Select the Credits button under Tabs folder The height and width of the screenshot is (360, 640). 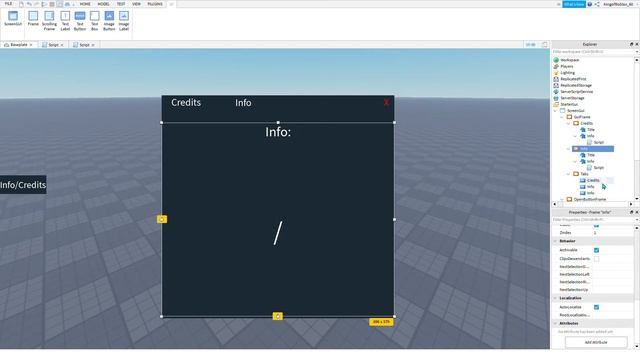[593, 180]
